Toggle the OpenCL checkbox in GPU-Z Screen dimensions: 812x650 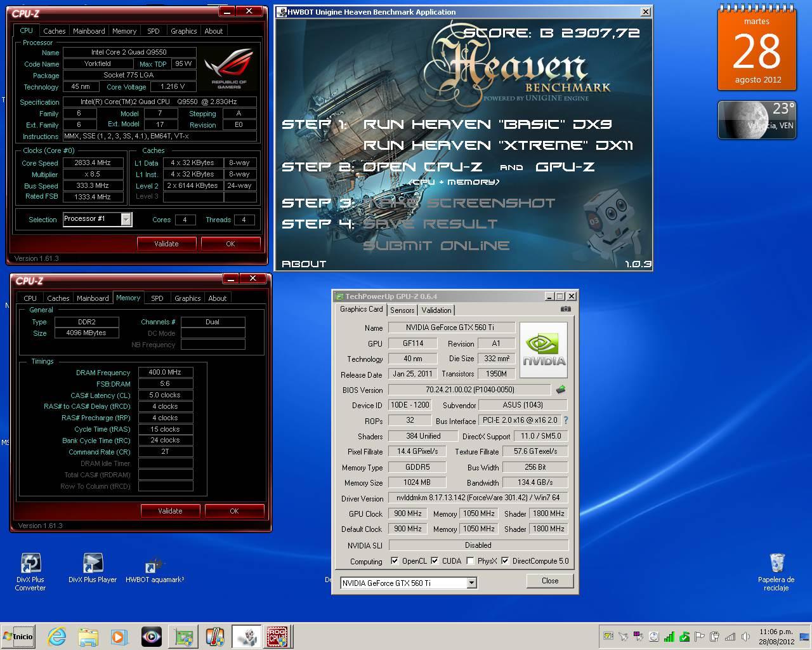395,560
